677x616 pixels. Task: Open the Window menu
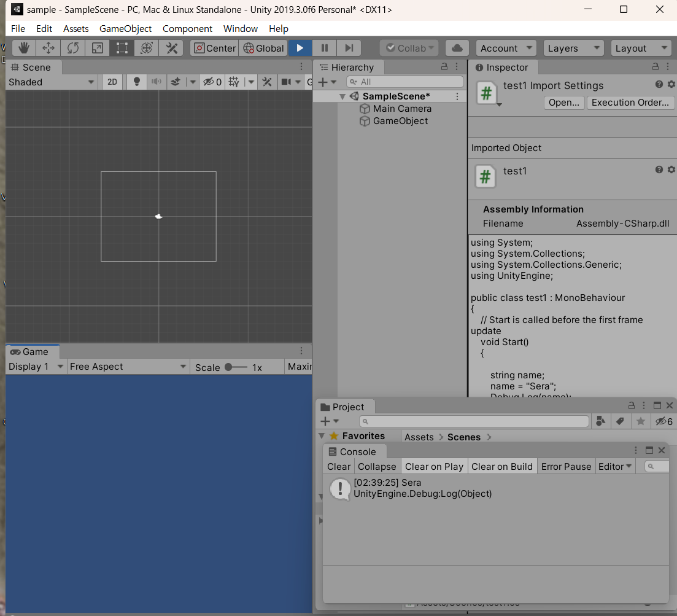click(241, 28)
